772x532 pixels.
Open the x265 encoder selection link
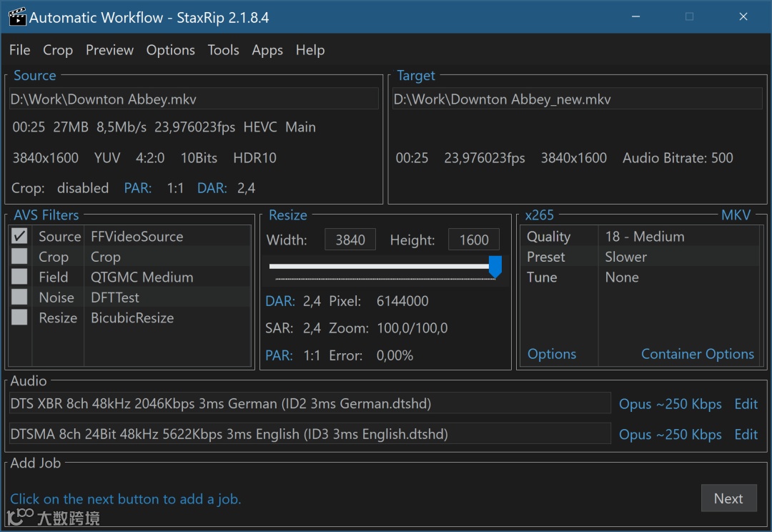[540, 215]
